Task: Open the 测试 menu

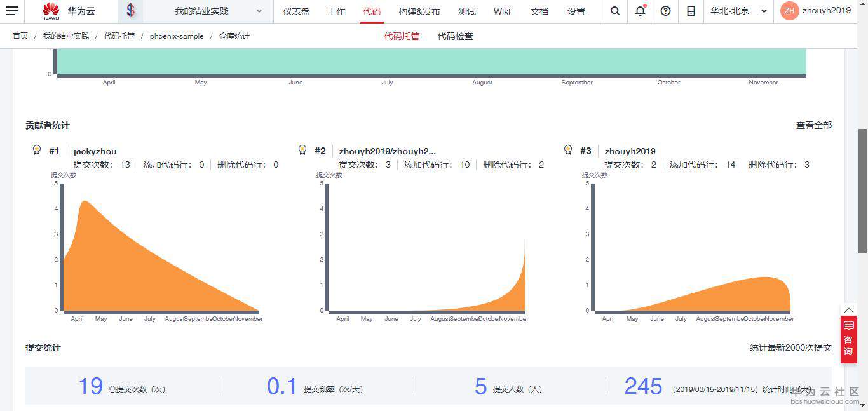Action: click(466, 11)
